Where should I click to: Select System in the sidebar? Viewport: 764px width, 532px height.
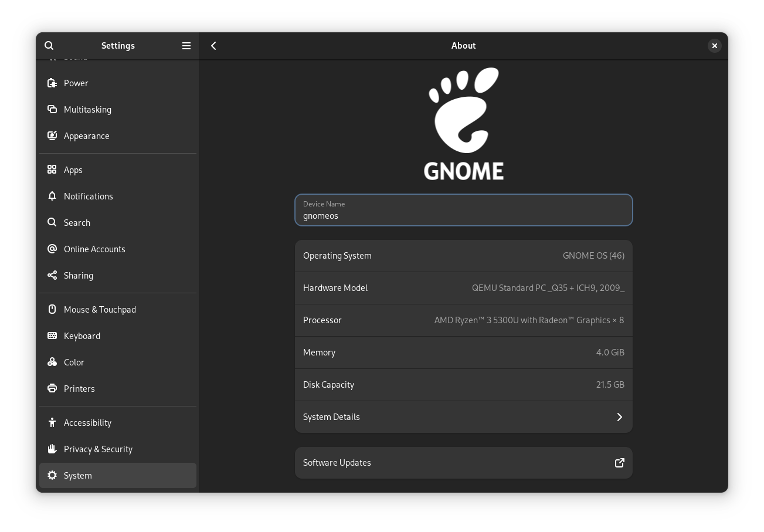77,475
